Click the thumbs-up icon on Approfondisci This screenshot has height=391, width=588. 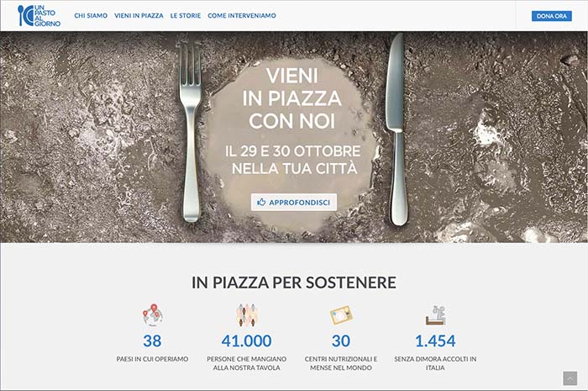261,203
